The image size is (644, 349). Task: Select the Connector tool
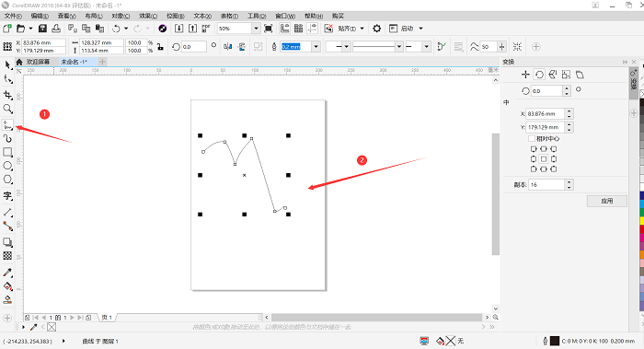pyautogui.click(x=7, y=226)
